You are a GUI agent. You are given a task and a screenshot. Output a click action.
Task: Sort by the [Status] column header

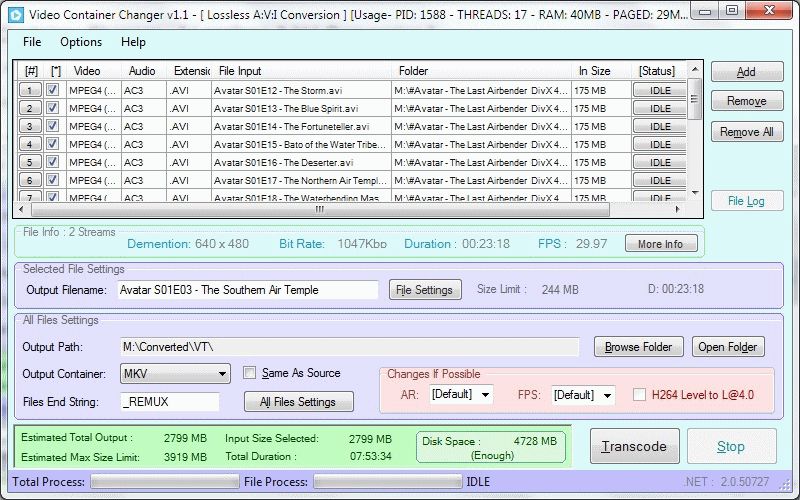[658, 71]
